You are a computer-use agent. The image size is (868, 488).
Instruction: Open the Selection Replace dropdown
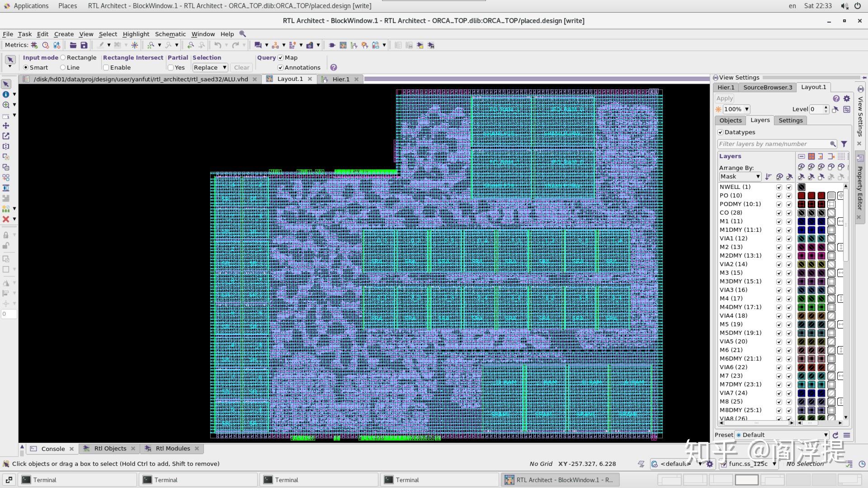tap(210, 68)
